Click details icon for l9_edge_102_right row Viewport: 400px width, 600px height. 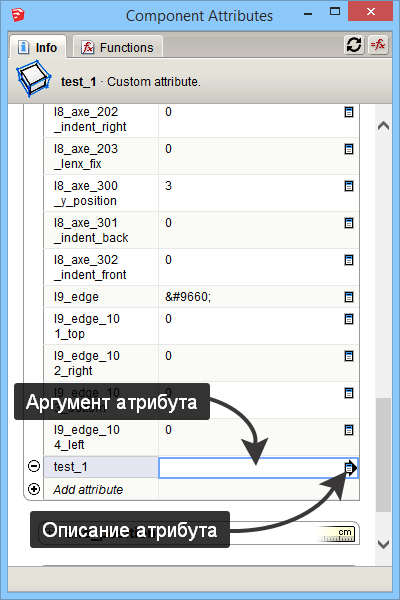[349, 356]
